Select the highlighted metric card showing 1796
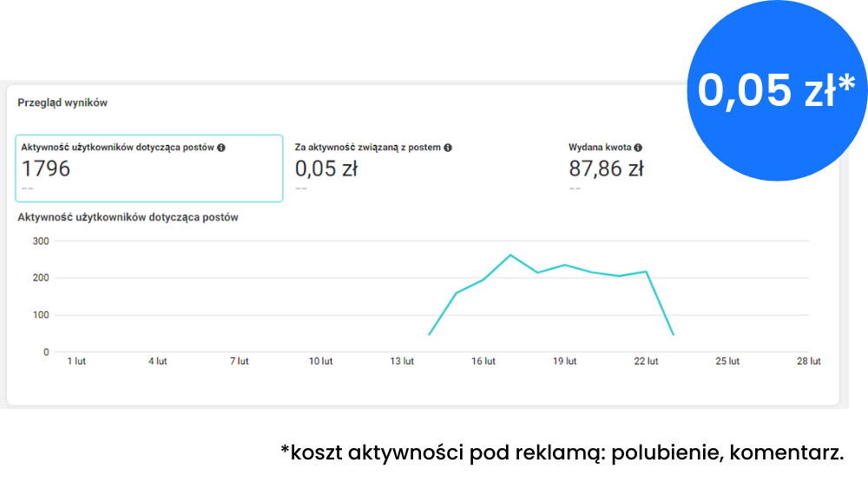This screenshot has width=868, height=489. point(149,169)
